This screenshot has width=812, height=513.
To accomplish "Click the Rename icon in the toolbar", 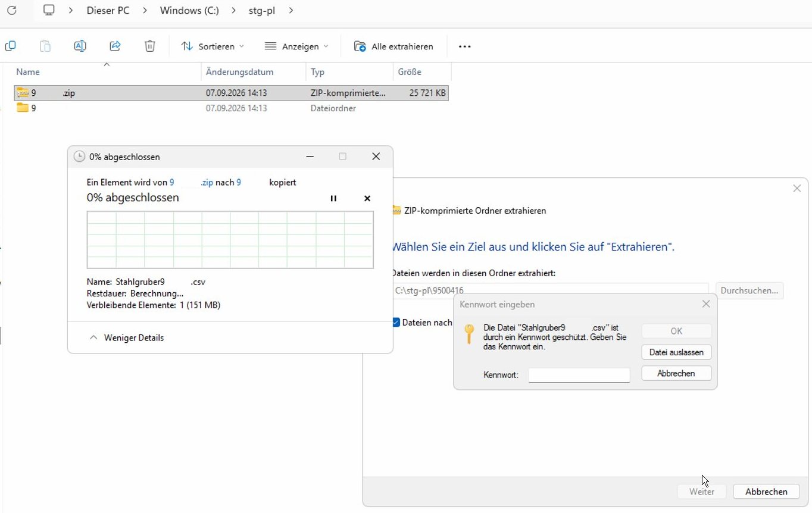I will pyautogui.click(x=80, y=46).
